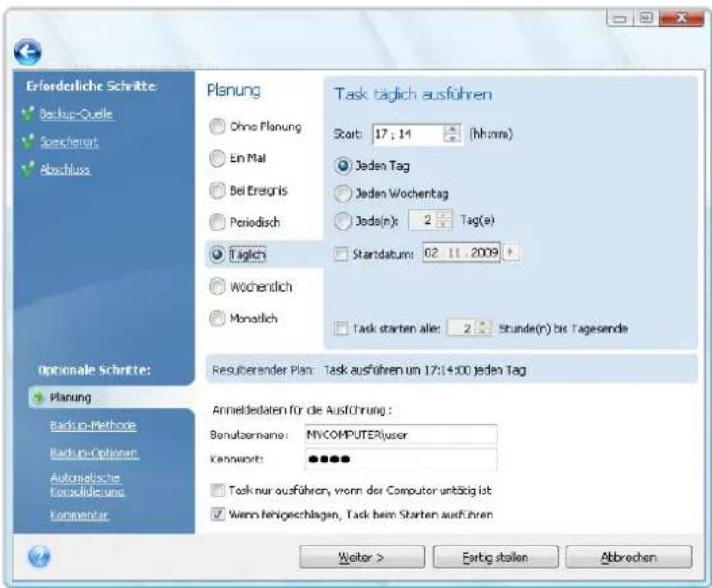712x588 pixels.
Task: Click Abbrechen button
Action: pyautogui.click(x=629, y=557)
